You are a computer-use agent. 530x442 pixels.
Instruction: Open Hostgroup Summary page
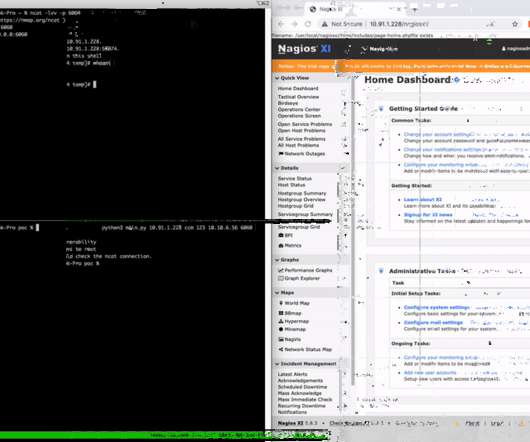click(302, 193)
